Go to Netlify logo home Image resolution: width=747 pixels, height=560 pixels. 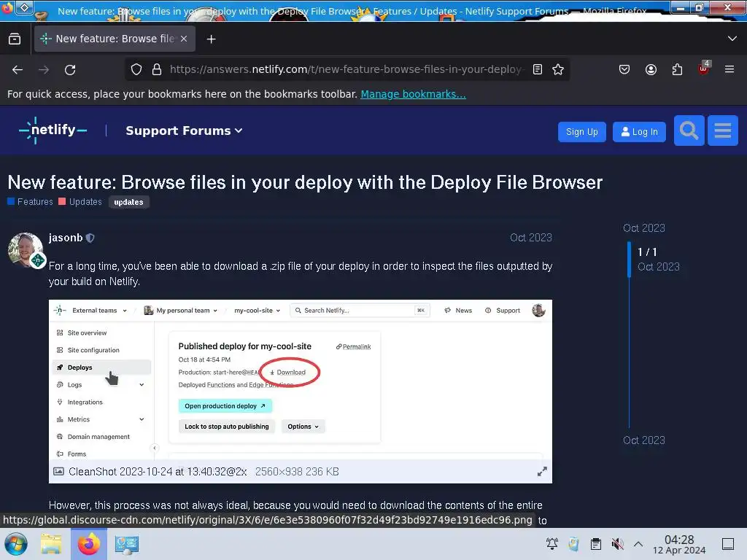click(x=53, y=130)
